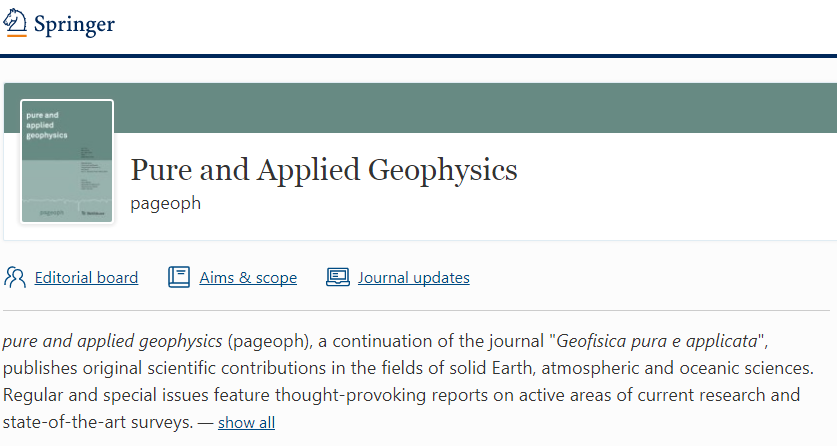Click the Pure and Applied Geophysics heading

[x=324, y=170]
